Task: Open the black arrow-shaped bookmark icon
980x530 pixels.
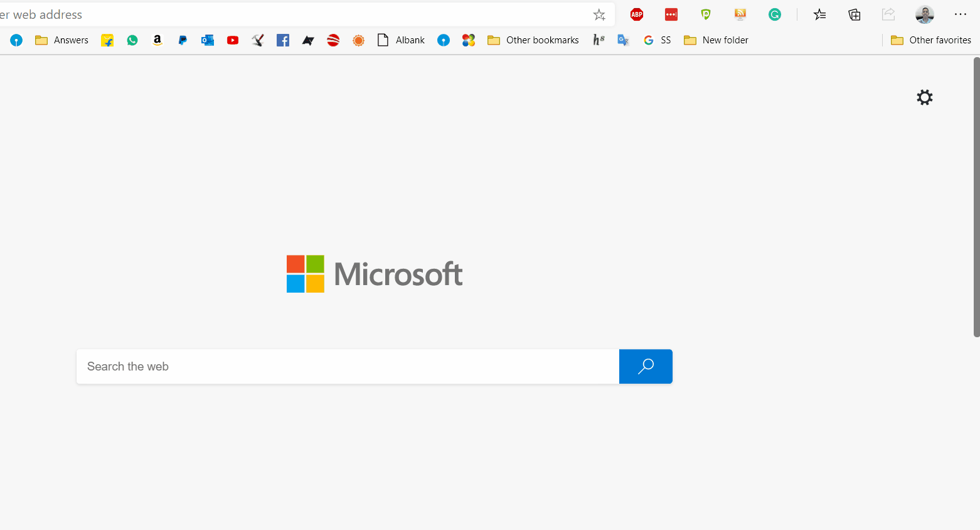Action: click(308, 40)
